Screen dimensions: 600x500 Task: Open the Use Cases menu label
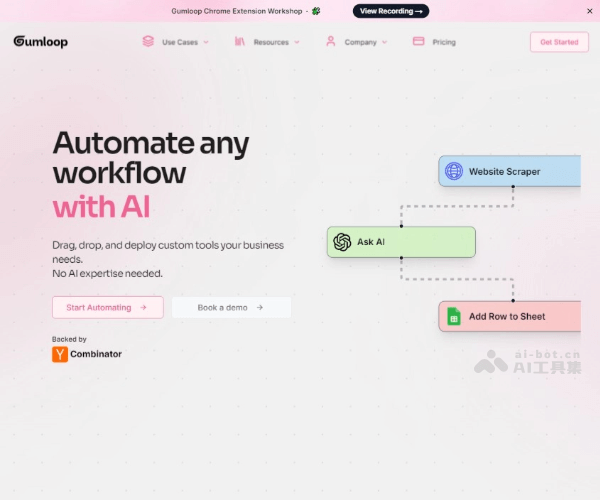[180, 42]
